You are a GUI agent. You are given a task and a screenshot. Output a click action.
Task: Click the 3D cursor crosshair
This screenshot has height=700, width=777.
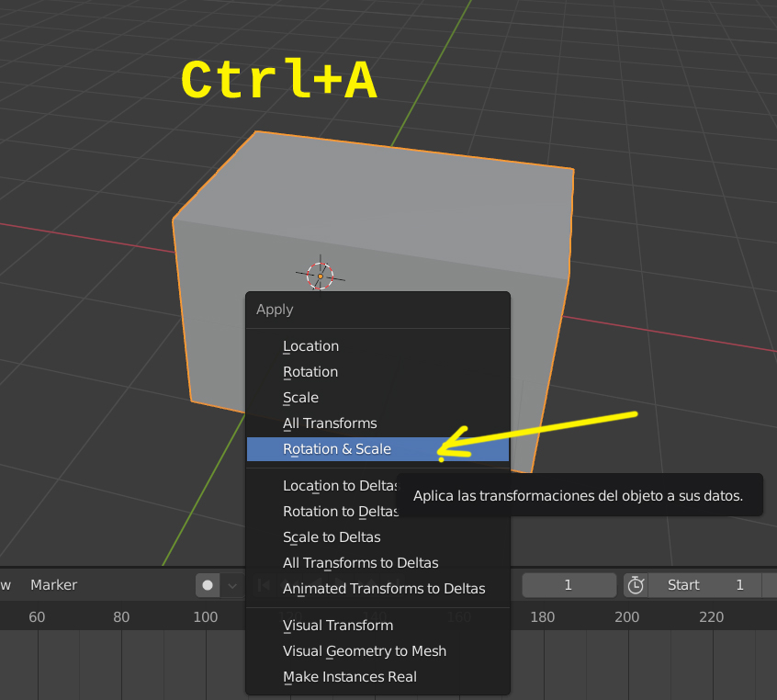[x=321, y=277]
